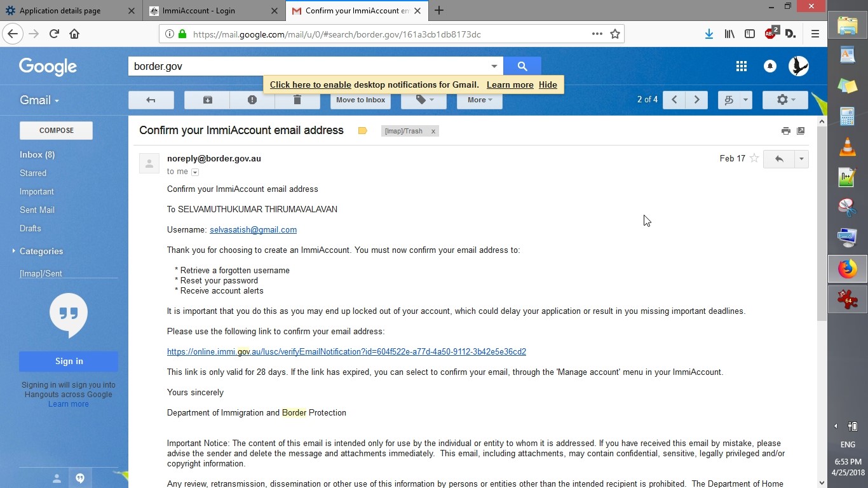Open Calculator from taskbar
The height and width of the screenshot is (488, 868).
tap(847, 116)
